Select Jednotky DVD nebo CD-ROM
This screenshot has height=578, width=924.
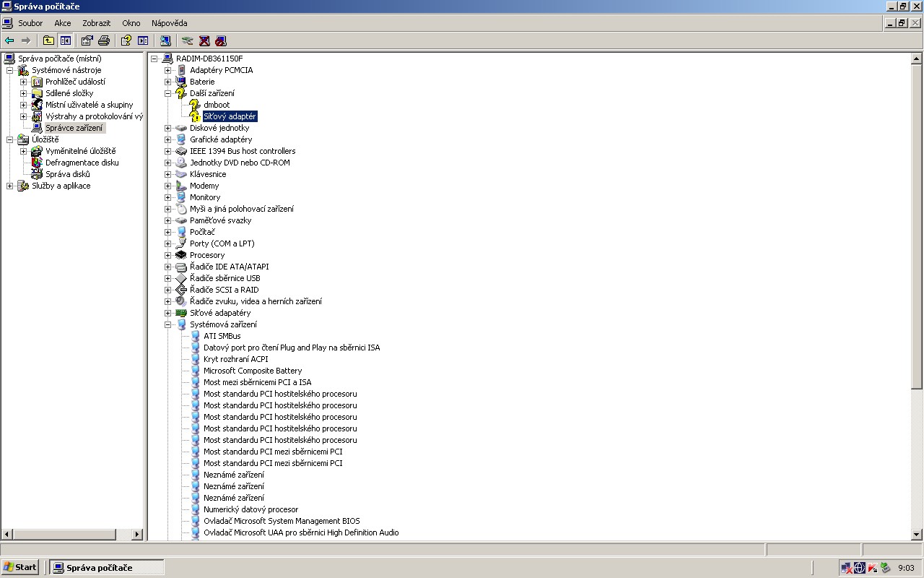(x=240, y=163)
